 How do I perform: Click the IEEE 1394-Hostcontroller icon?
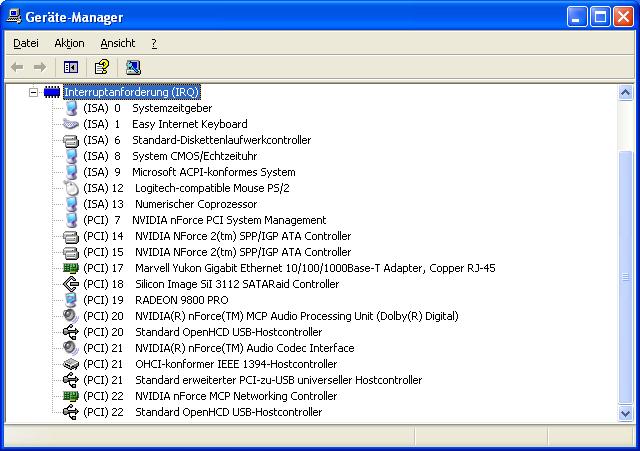(x=71, y=364)
